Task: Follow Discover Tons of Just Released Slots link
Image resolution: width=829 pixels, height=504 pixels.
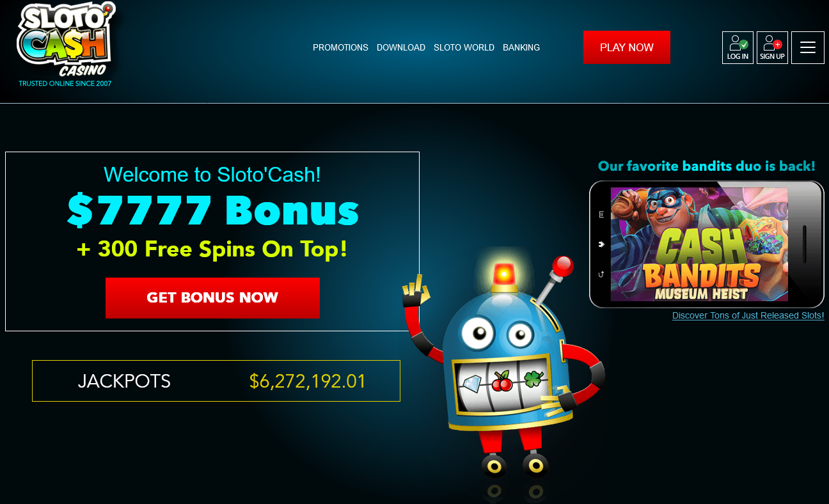Action: [748, 315]
